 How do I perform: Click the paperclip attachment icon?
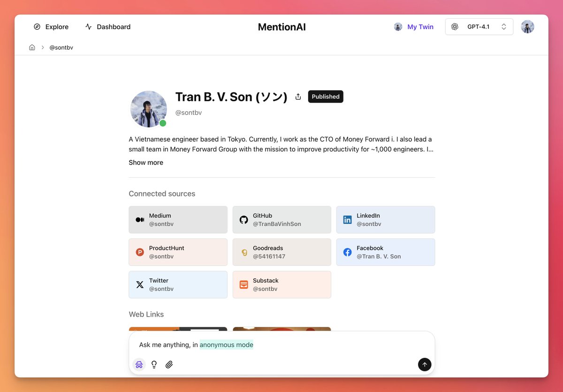tap(169, 364)
